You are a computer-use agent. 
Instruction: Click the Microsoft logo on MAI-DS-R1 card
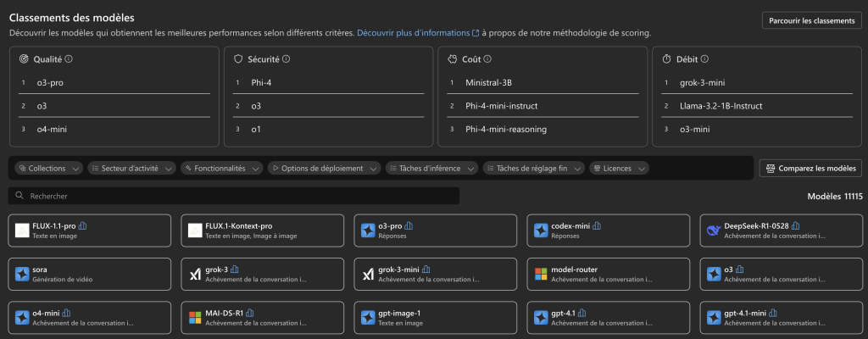tap(196, 318)
